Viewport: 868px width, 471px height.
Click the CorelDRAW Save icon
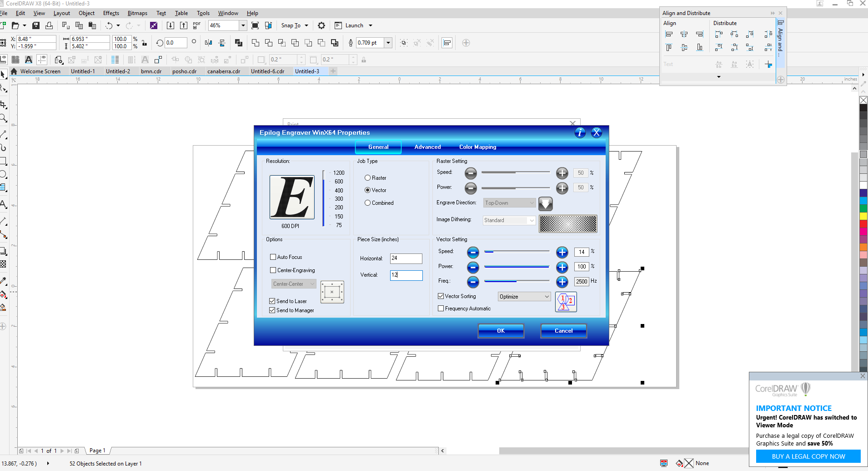click(36, 25)
